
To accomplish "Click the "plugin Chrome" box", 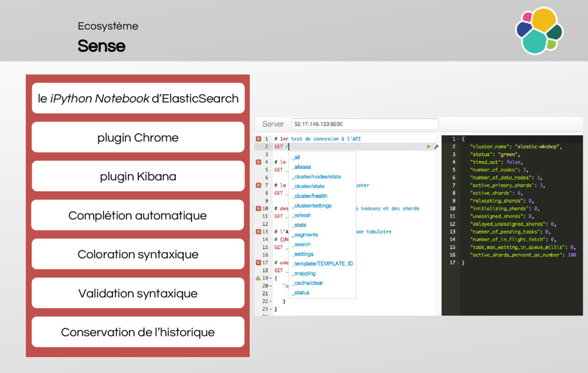I will point(138,137).
